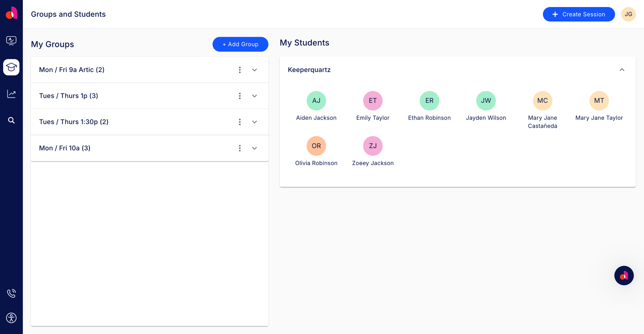The height and width of the screenshot is (334, 644).
Task: Open the phone support icon
Action: (11, 293)
